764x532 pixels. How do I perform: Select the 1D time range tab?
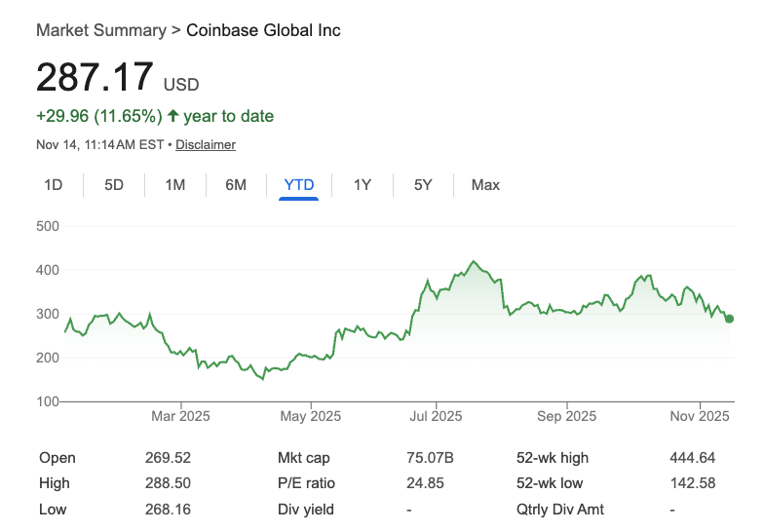[54, 184]
